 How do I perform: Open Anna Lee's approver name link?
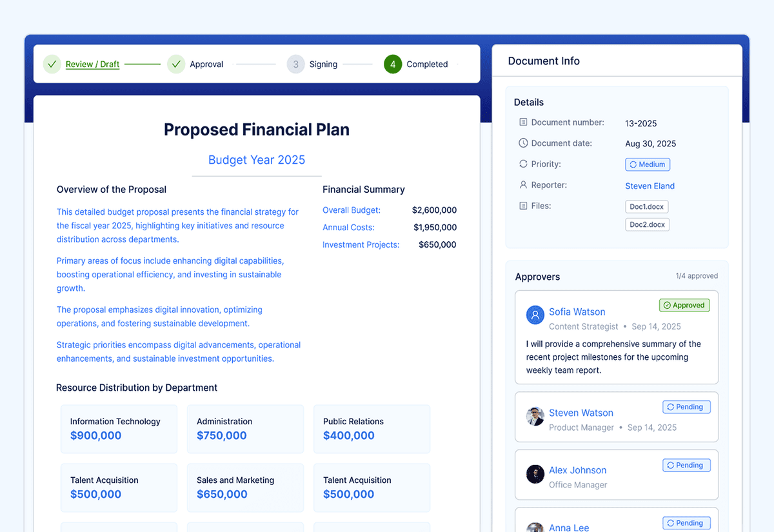click(569, 527)
